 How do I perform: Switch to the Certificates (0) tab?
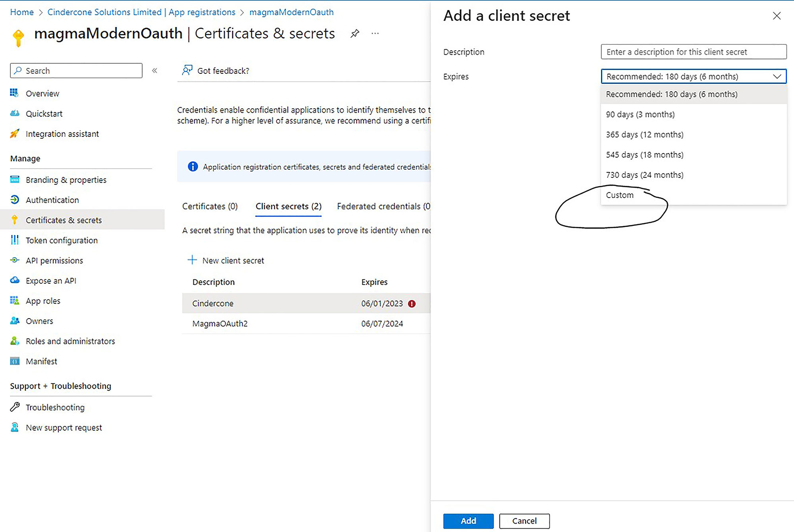coord(210,206)
